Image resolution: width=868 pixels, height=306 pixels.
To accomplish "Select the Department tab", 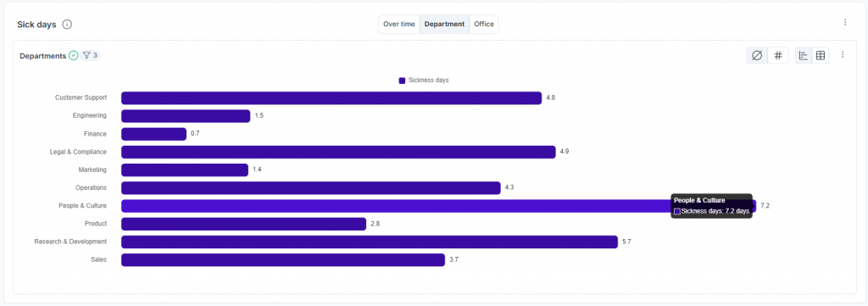I will [x=444, y=25].
